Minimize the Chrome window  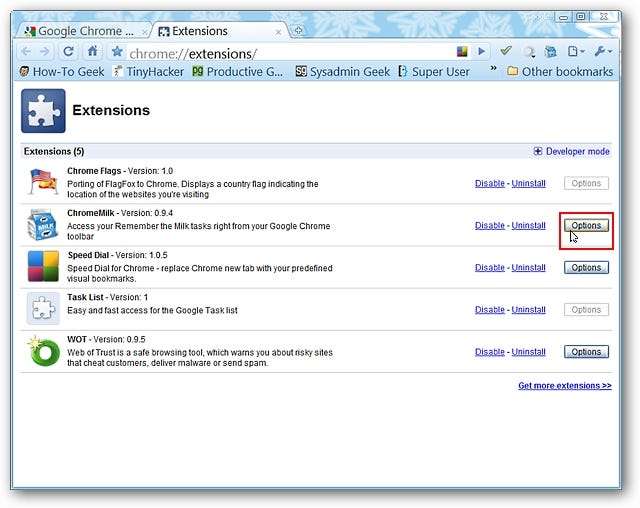pos(564,17)
